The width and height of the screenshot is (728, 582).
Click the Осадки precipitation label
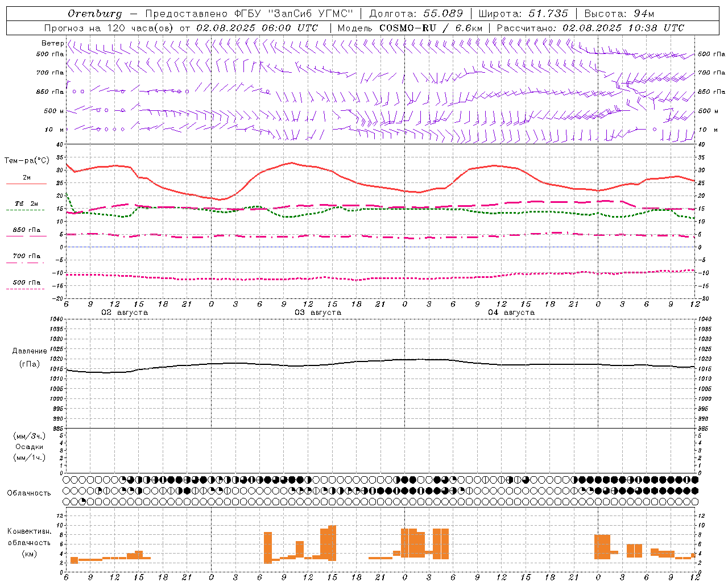(30, 447)
